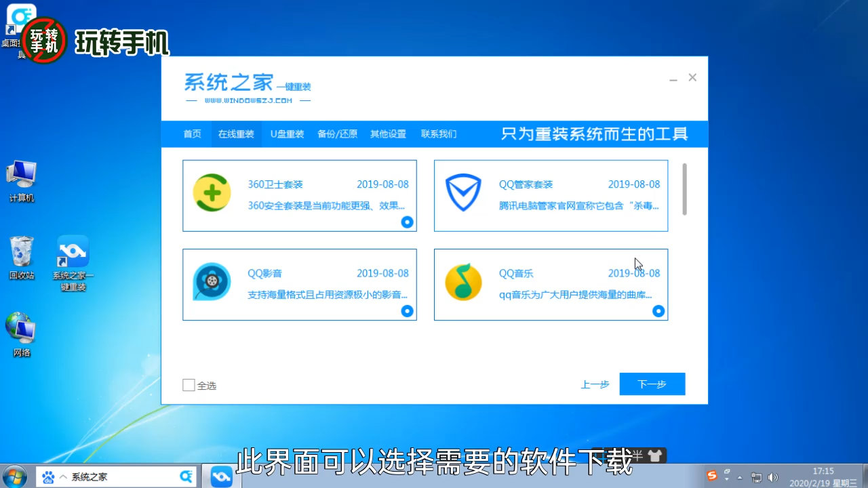Open the 联系我们 tab
Viewport: 868px width, 488px height.
click(439, 134)
